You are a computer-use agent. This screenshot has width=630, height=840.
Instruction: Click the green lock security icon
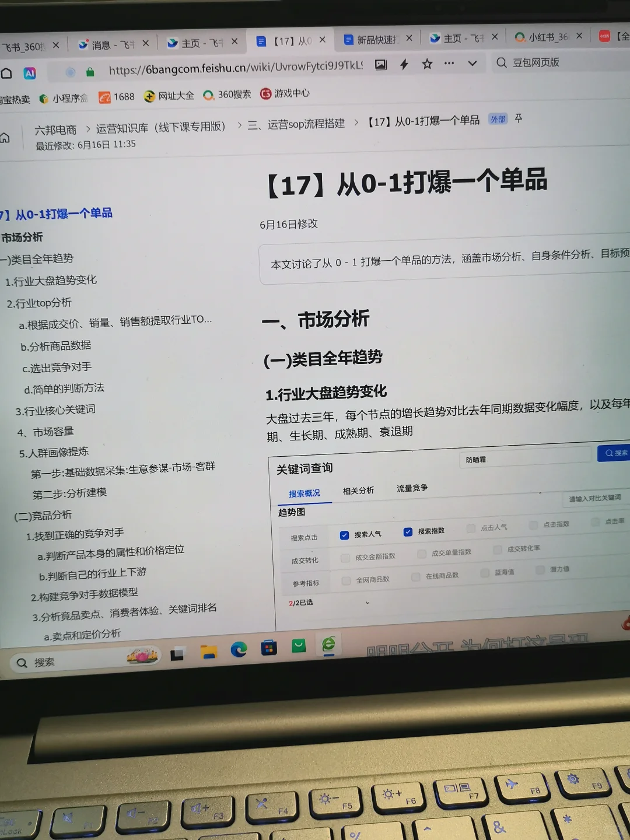[90, 72]
